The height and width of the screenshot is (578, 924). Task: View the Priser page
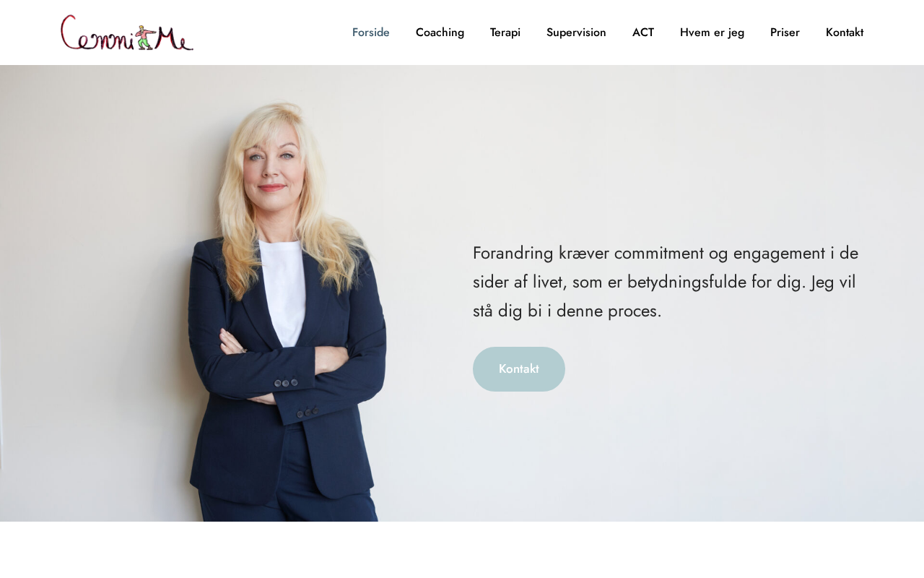pos(785,33)
